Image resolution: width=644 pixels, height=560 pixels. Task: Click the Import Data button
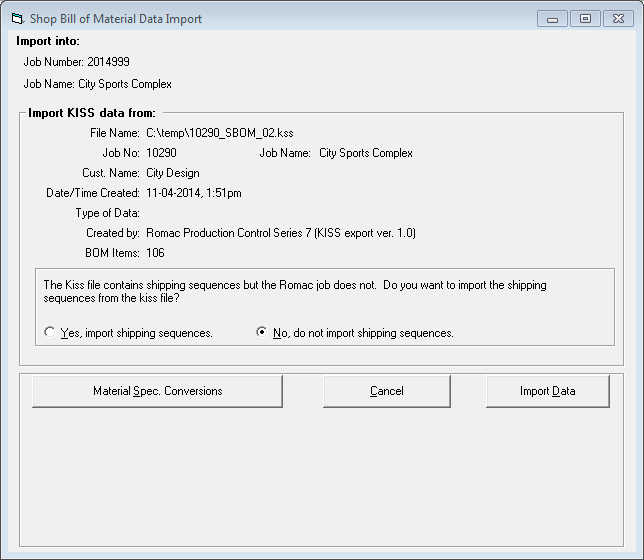pos(547,391)
